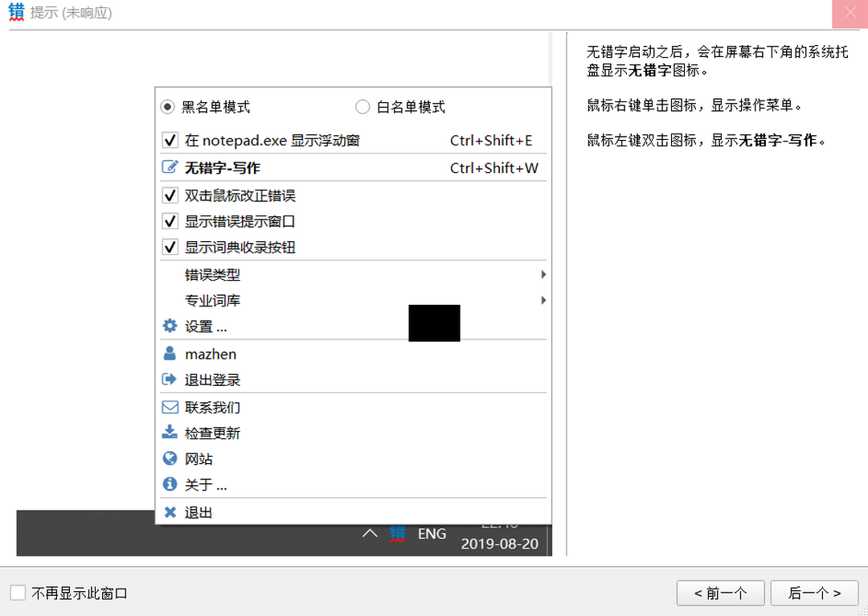This screenshot has height=616, width=868.
Task: Select the 黑名单模式 radio button
Action: point(168,106)
